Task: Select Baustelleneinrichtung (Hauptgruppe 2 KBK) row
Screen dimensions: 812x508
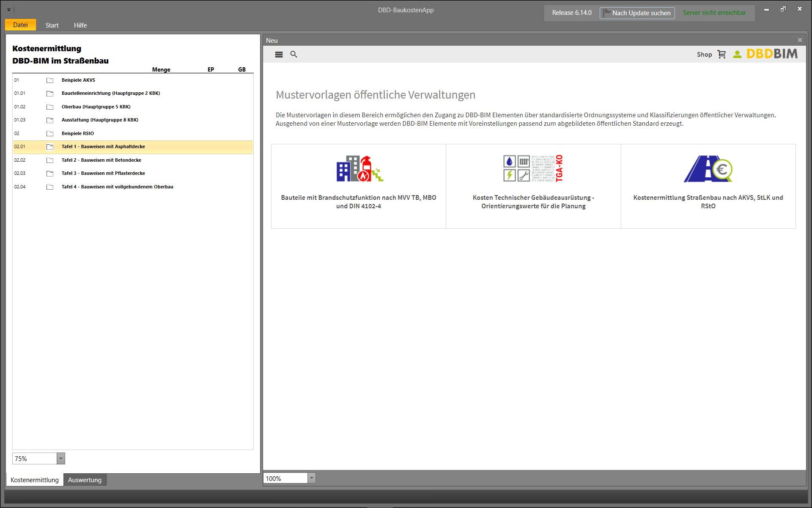Action: (x=133, y=94)
